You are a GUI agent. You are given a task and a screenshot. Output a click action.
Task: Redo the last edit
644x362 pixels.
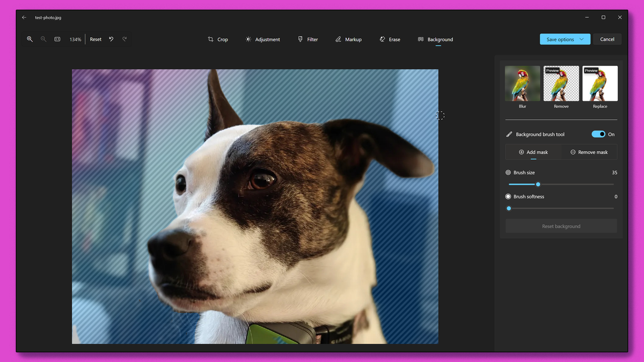(x=124, y=39)
